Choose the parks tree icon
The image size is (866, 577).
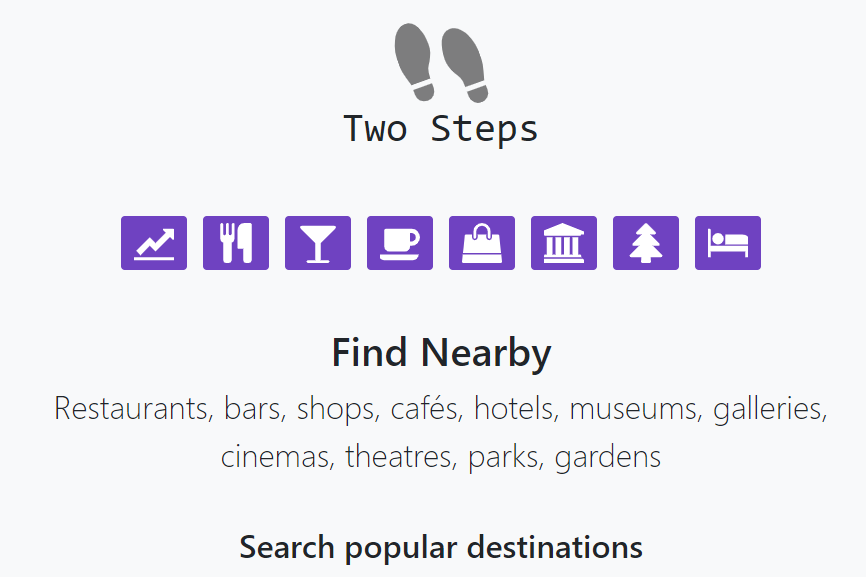646,243
